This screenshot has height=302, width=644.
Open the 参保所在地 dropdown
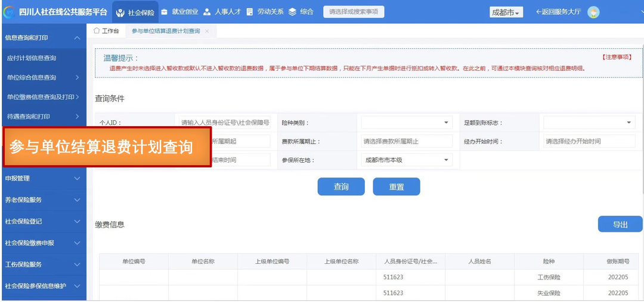(x=407, y=160)
